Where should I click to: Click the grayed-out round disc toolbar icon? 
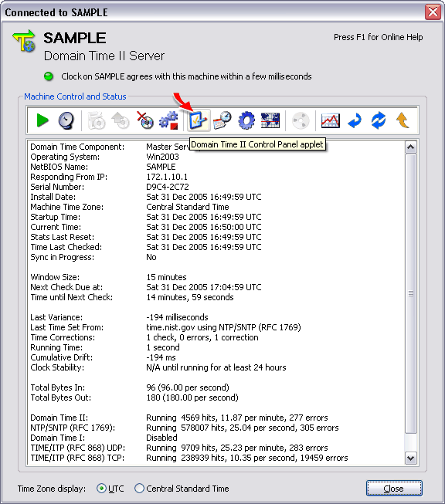tap(301, 120)
